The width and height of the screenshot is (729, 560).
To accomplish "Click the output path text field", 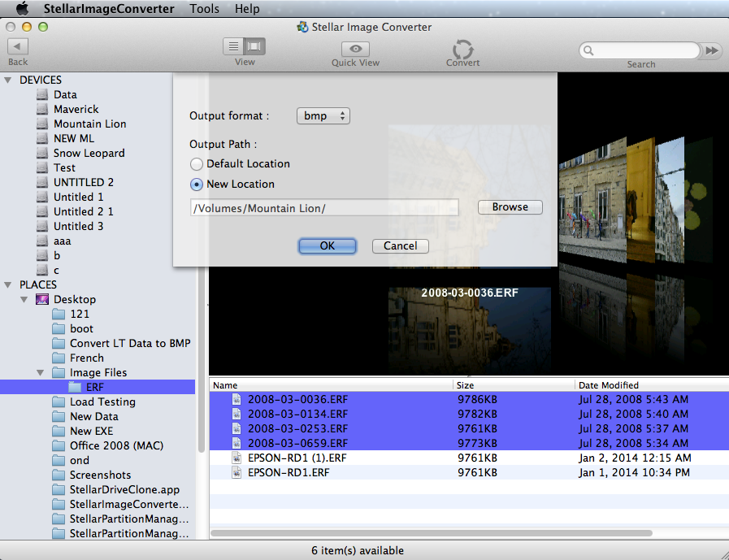I will 324,208.
